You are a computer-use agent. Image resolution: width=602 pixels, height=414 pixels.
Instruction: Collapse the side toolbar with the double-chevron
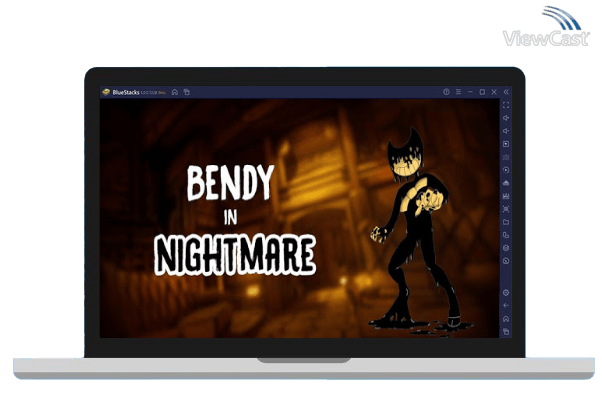[x=506, y=92]
